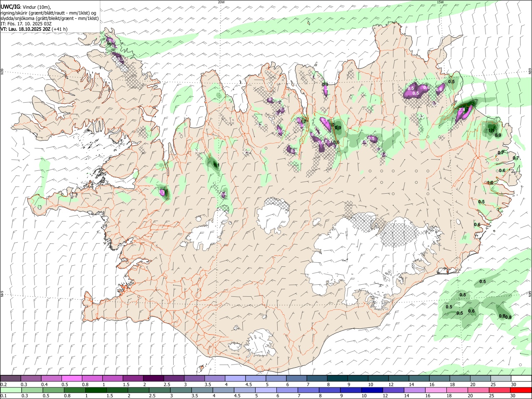Click the white Langjökull glacier west of Hofsjökull
Screen dimensions: 532x399
pyautogui.click(x=208, y=232)
